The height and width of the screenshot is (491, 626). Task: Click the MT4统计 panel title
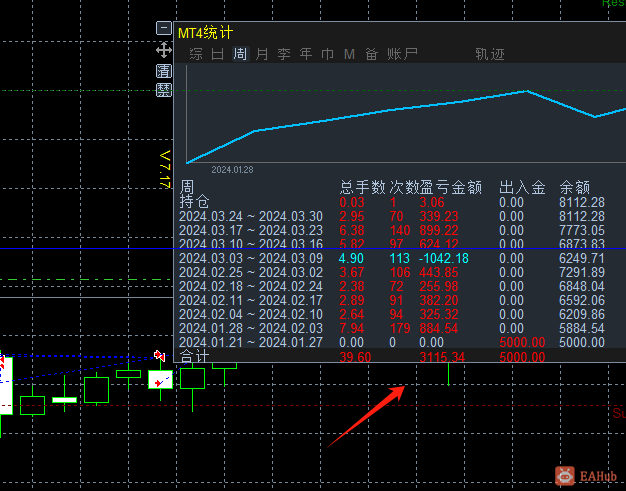pyautogui.click(x=206, y=33)
